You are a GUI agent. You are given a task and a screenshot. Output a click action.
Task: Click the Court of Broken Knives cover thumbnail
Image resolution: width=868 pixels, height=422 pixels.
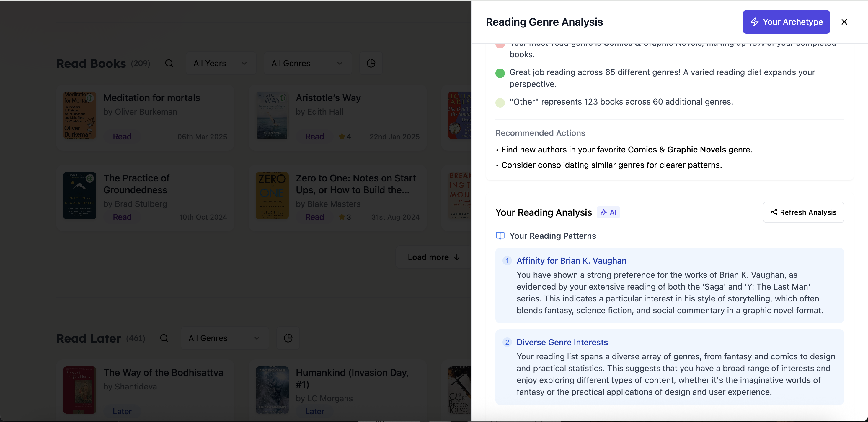(459, 390)
